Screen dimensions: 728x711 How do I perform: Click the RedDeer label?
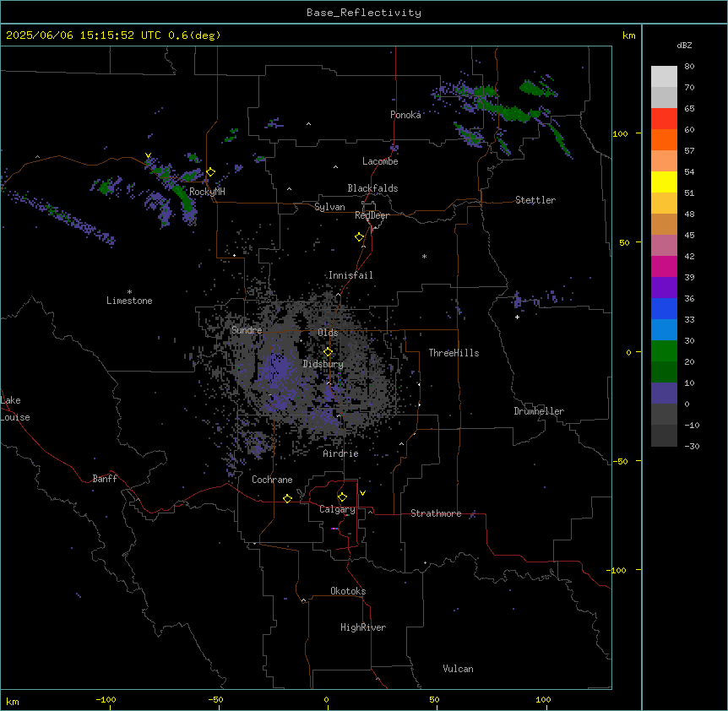click(x=372, y=215)
